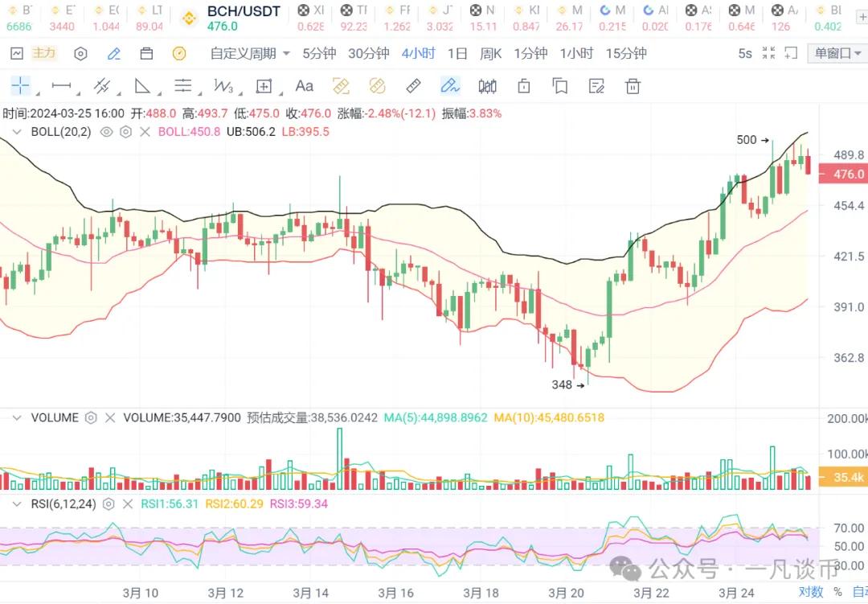Open BOLL indicator settings hexagon
Image resolution: width=868 pixels, height=604 pixels.
point(125,132)
